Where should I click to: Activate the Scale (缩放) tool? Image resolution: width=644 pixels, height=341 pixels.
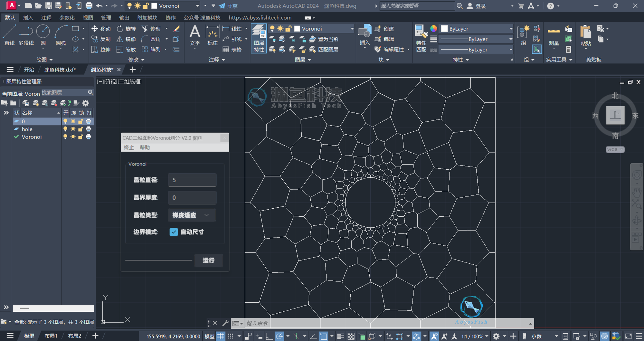[126, 49]
